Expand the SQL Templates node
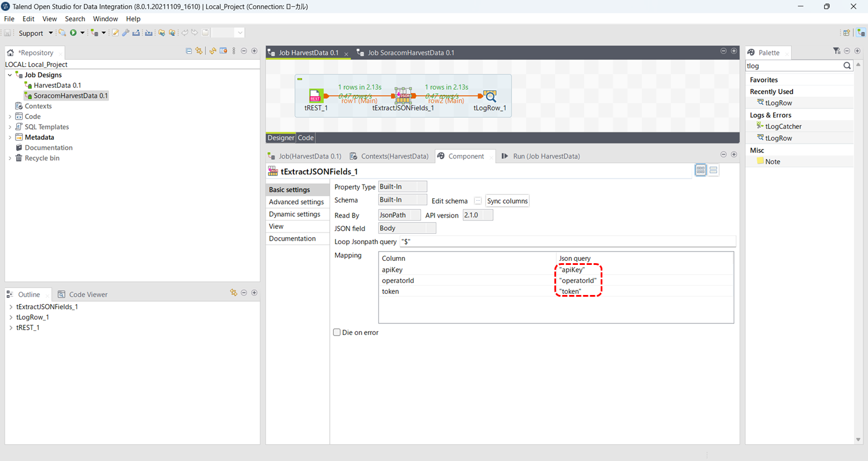 10,127
